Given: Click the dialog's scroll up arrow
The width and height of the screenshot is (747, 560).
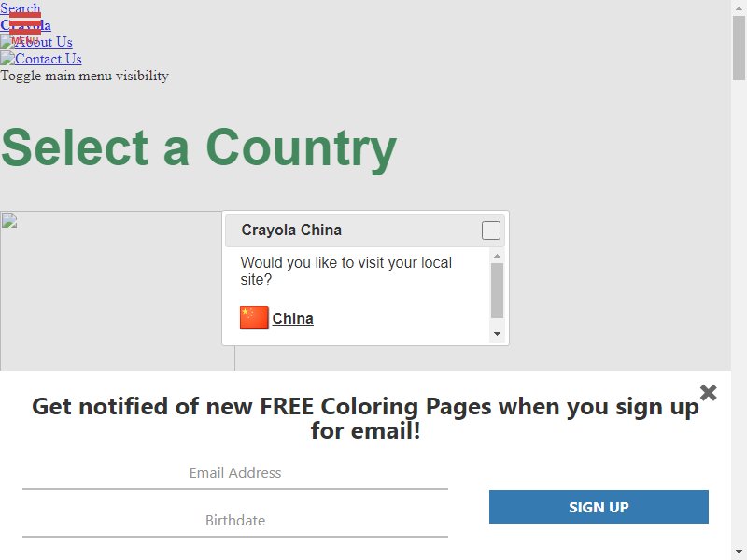Looking at the screenshot, I should click(x=497, y=256).
